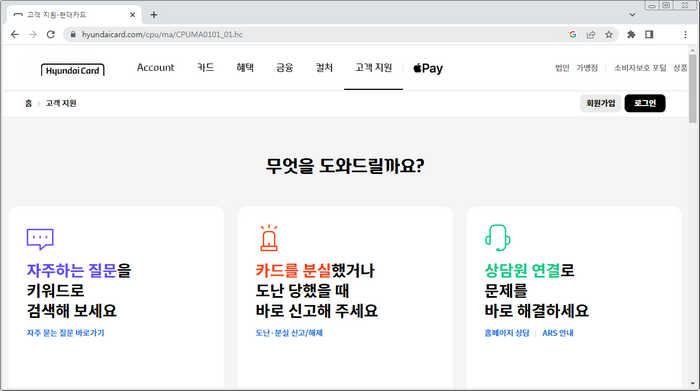The image size is (700, 391).
Task: Bookmark this page with star icon
Action: (x=608, y=34)
